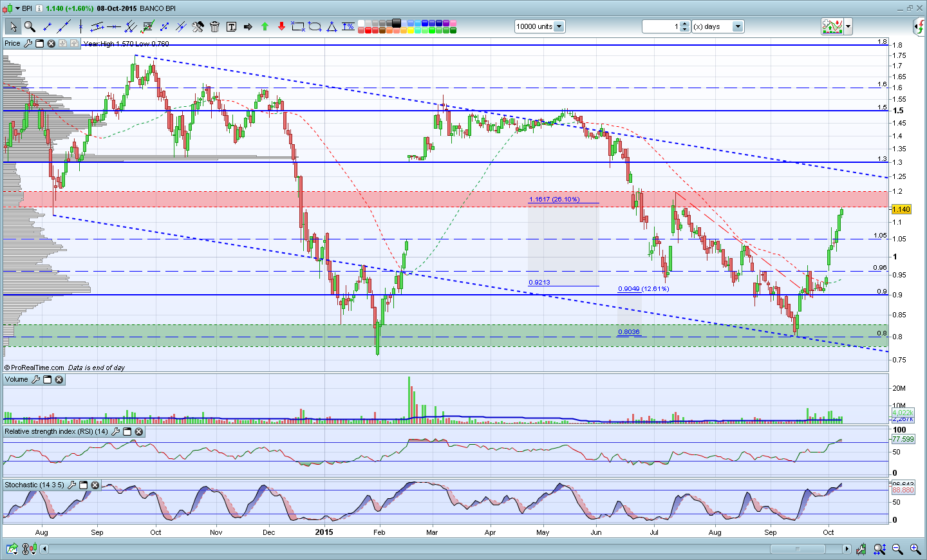The image size is (927, 560).
Task: Pick the line segment drawing tool
Action: [x=47, y=26]
